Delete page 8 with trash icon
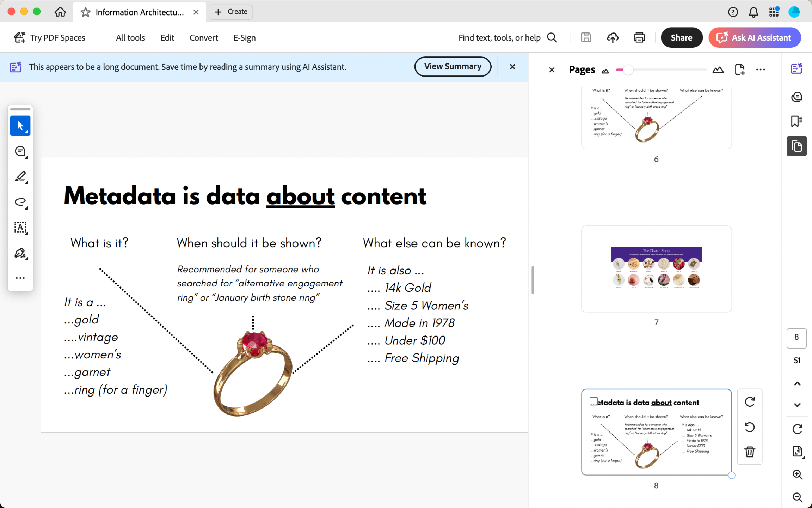812x508 pixels. (750, 452)
